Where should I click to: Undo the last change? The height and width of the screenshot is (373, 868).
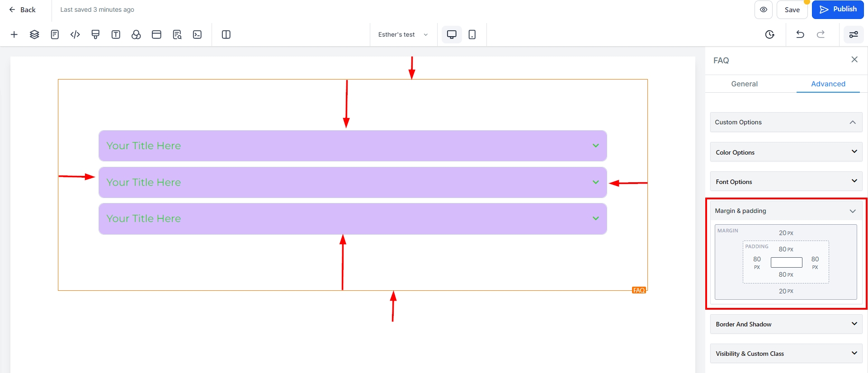point(800,35)
